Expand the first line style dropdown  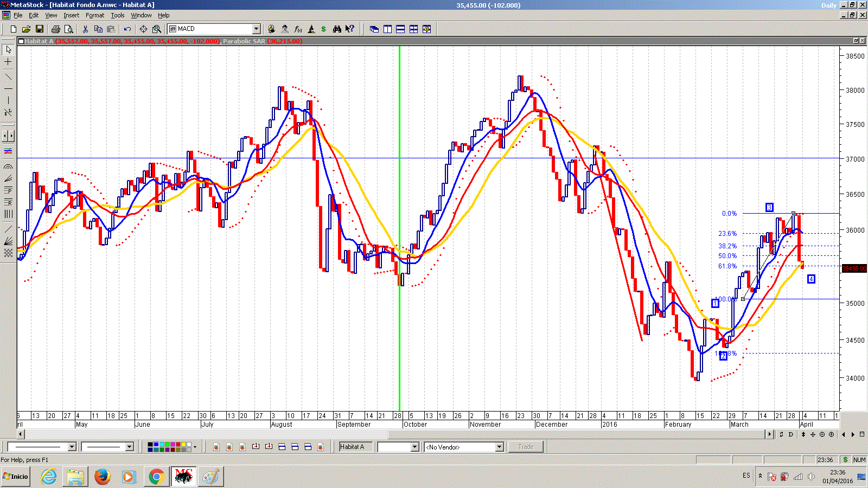(72, 447)
